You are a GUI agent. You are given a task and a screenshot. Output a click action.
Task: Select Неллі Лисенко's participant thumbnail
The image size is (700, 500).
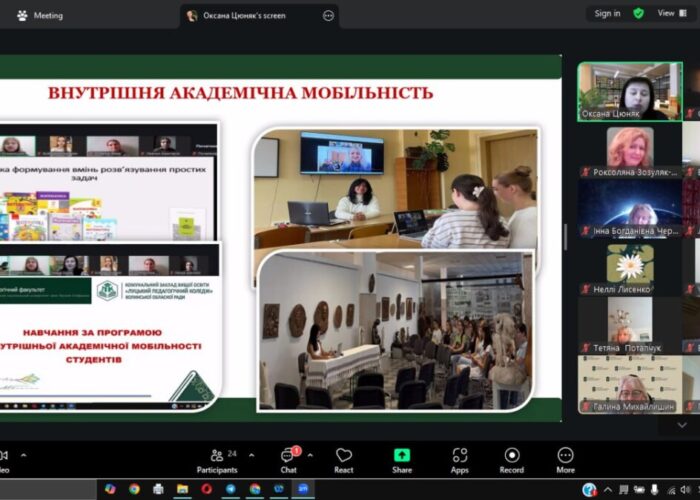point(629,268)
